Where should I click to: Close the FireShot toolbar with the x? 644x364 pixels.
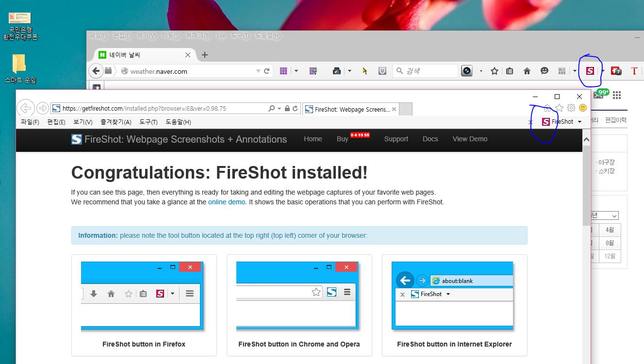click(x=530, y=122)
